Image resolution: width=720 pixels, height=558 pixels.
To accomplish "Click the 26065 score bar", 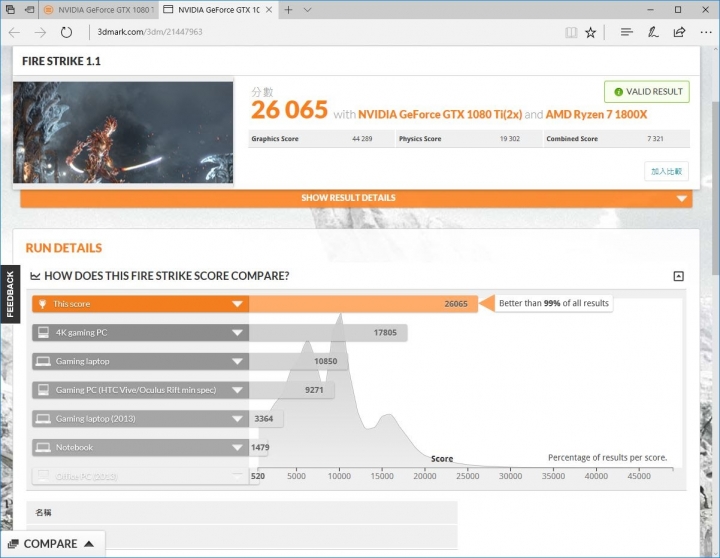I will [x=363, y=304].
